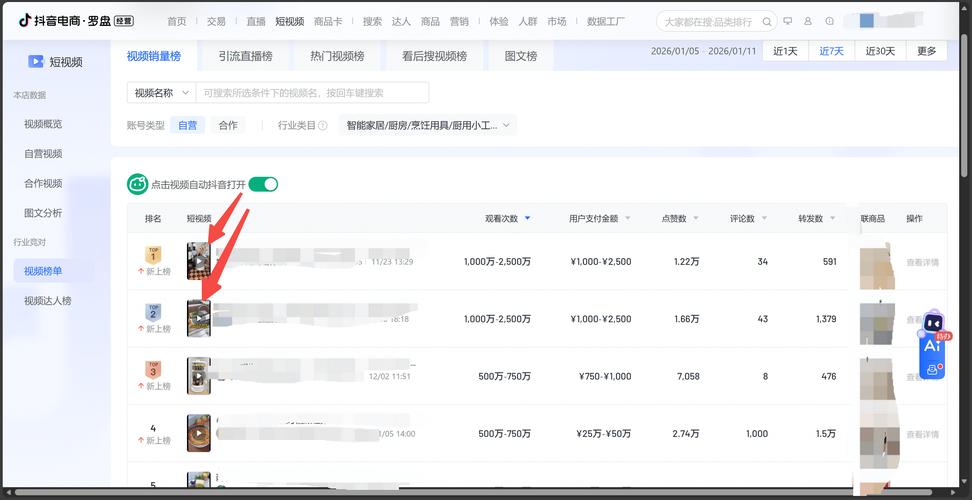This screenshot has height=500, width=972.
Task: Switch to the 引流直播榜 tab
Action: tap(245, 56)
